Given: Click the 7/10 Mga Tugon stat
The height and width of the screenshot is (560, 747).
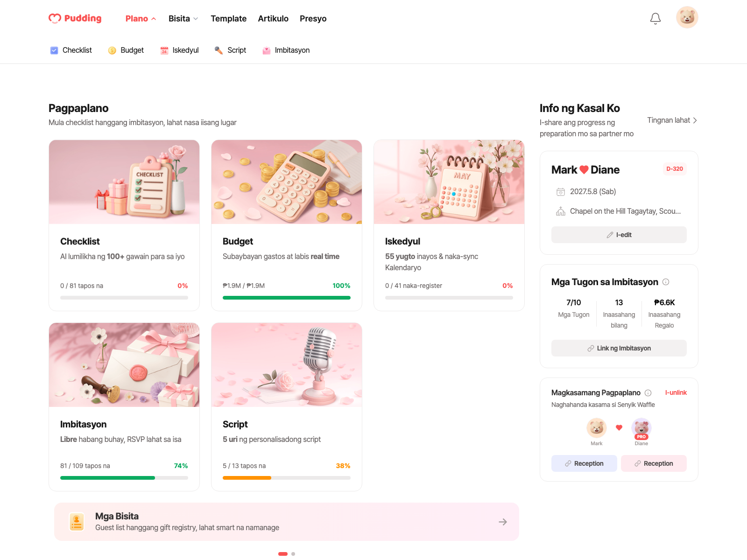Looking at the screenshot, I should point(574,308).
